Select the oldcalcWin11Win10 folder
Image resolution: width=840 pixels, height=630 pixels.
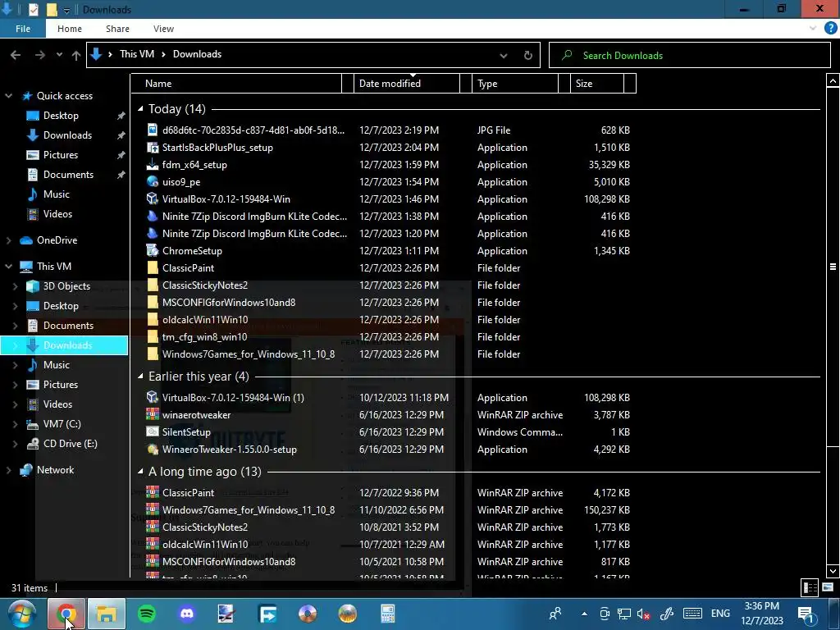click(x=205, y=320)
